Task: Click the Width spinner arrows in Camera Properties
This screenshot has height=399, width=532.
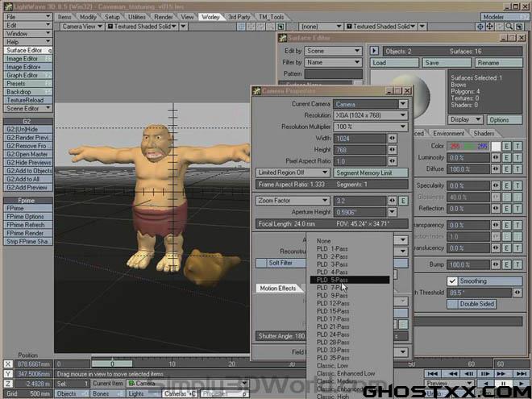Action: (x=393, y=138)
